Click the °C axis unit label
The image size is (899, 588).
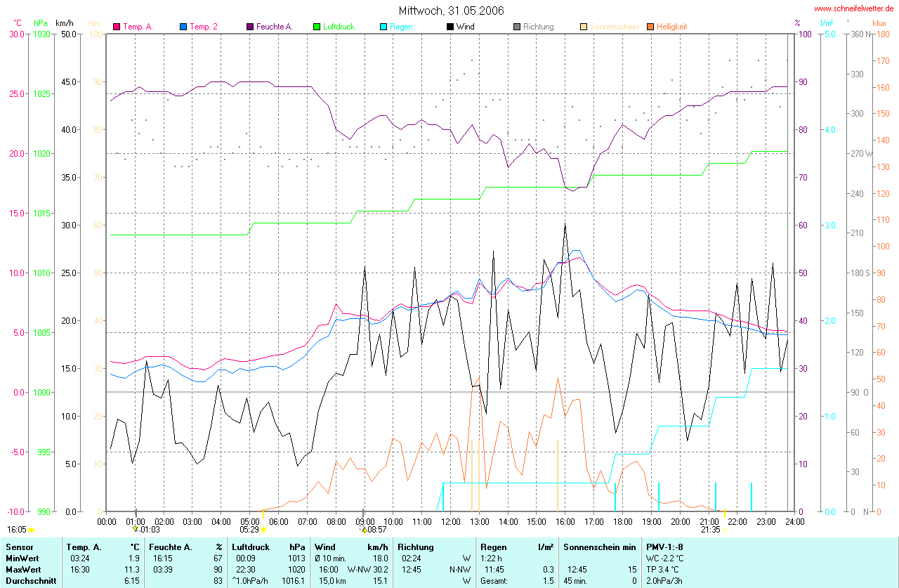18,23
